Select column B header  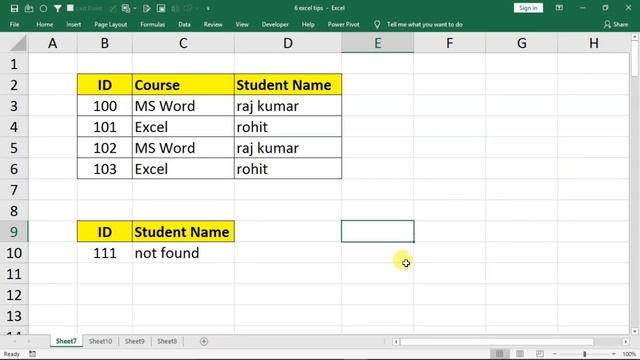click(x=104, y=43)
